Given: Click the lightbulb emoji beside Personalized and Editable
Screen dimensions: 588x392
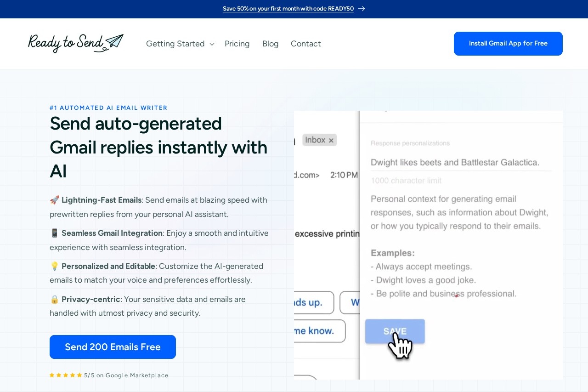Looking at the screenshot, I should tap(55, 266).
